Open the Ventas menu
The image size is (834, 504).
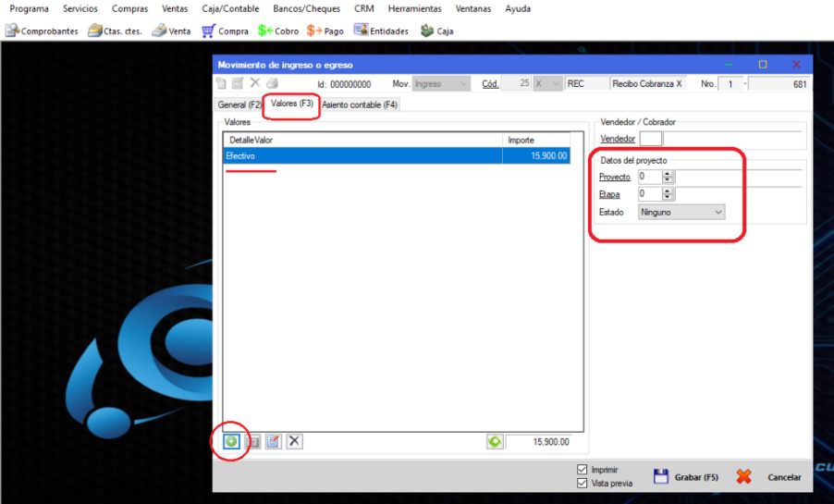[x=175, y=8]
